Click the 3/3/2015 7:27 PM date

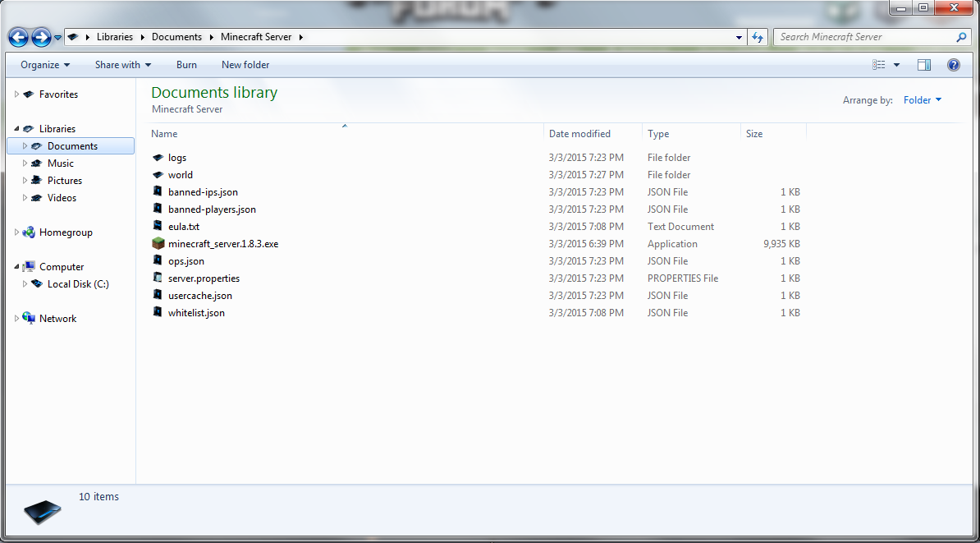(x=586, y=174)
